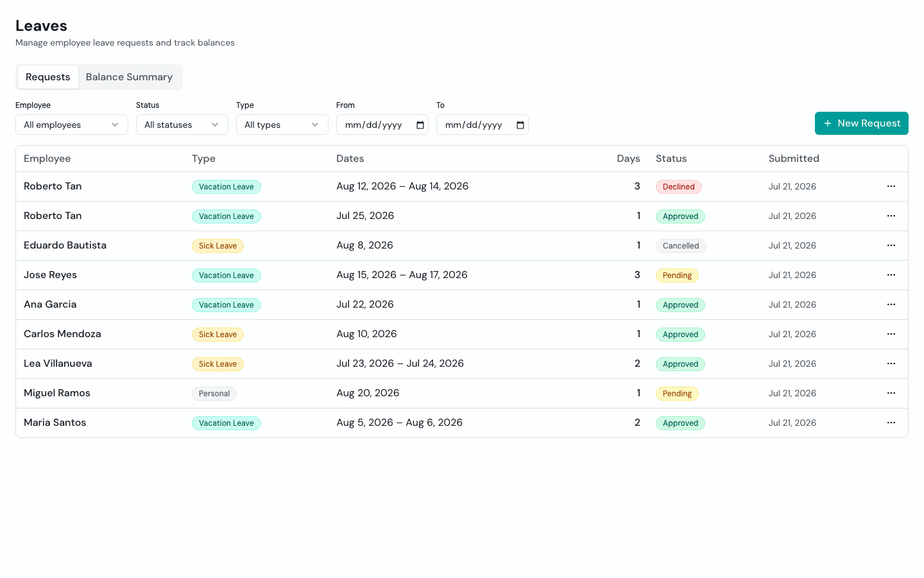Select employee name Lea Villanueva
924x578 pixels.
click(58, 363)
